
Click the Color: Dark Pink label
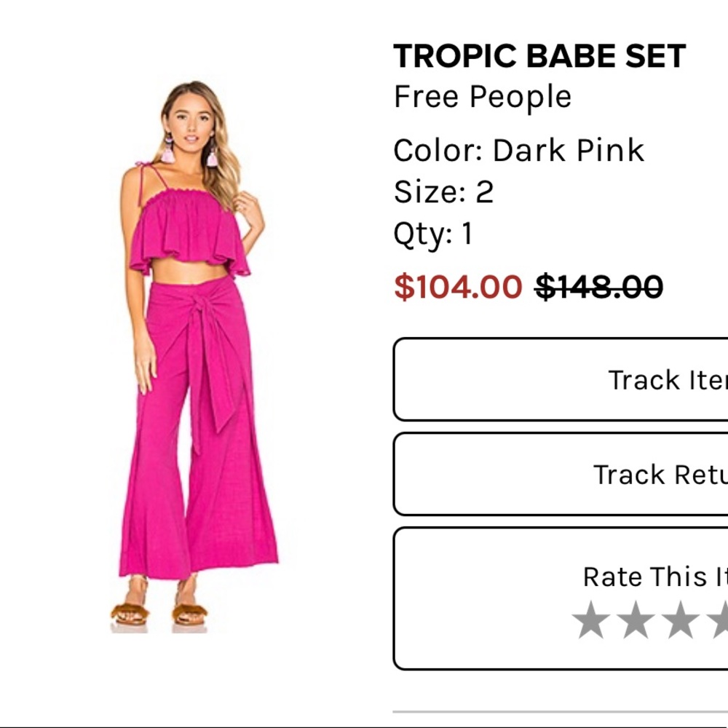[x=518, y=150]
